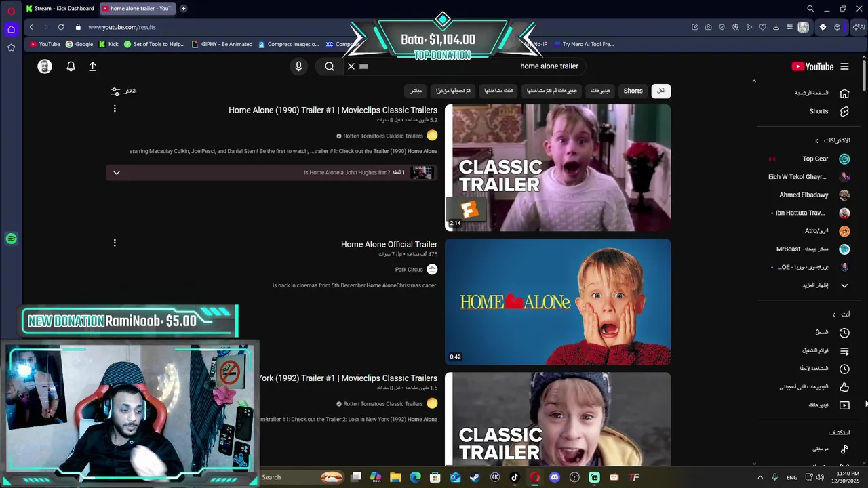
Task: Expand the 'الاشتراكات' section chevron
Action: pos(816,141)
